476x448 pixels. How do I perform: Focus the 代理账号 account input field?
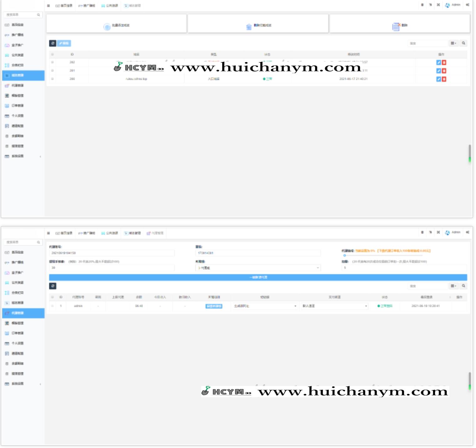[111, 253]
